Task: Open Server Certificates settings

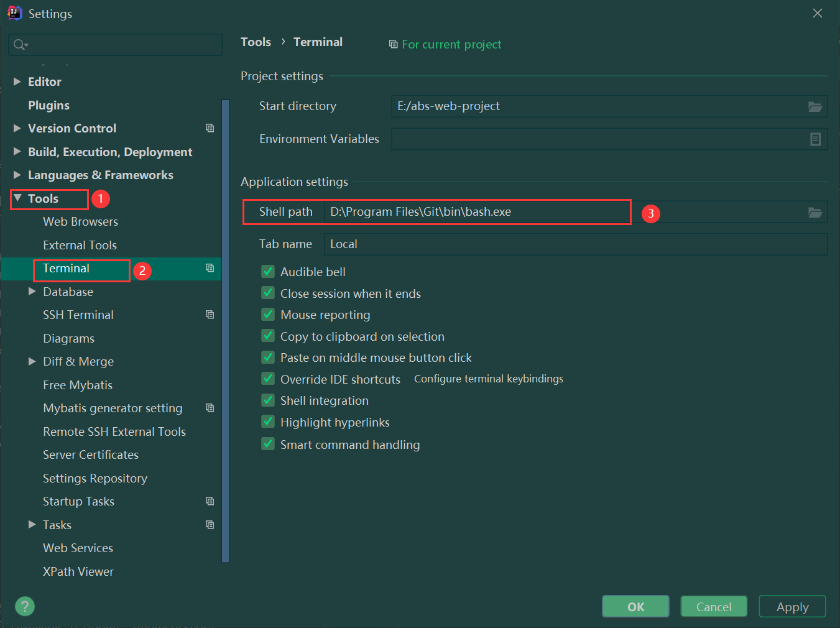Action: click(x=91, y=455)
